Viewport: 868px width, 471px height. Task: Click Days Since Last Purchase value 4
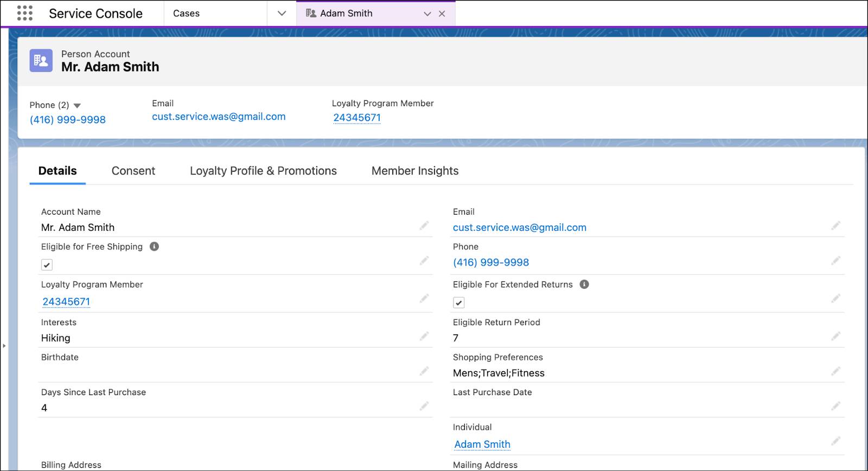pyautogui.click(x=44, y=408)
